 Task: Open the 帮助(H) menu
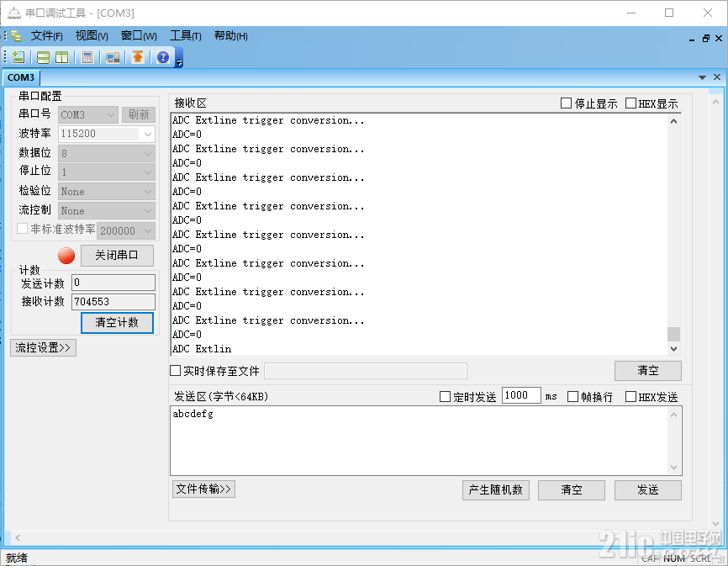tap(230, 36)
